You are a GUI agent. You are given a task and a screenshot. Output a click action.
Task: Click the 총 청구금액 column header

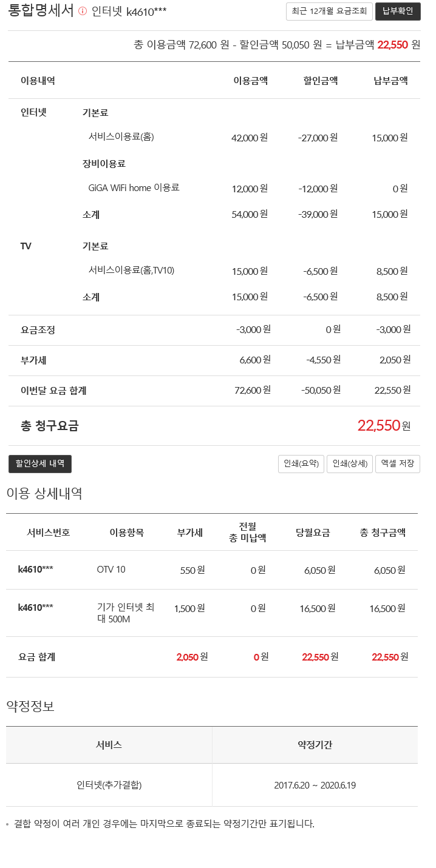(x=383, y=533)
